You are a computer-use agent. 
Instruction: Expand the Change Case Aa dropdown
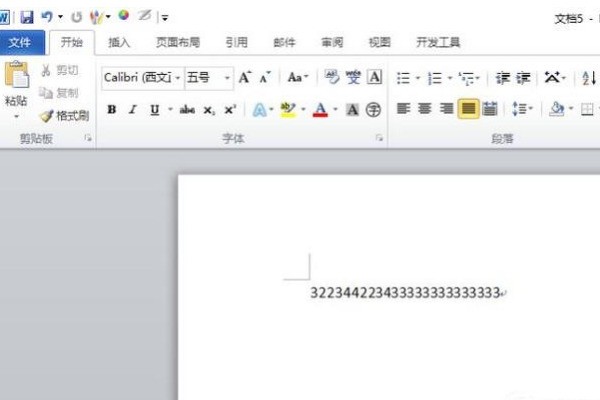pos(298,77)
